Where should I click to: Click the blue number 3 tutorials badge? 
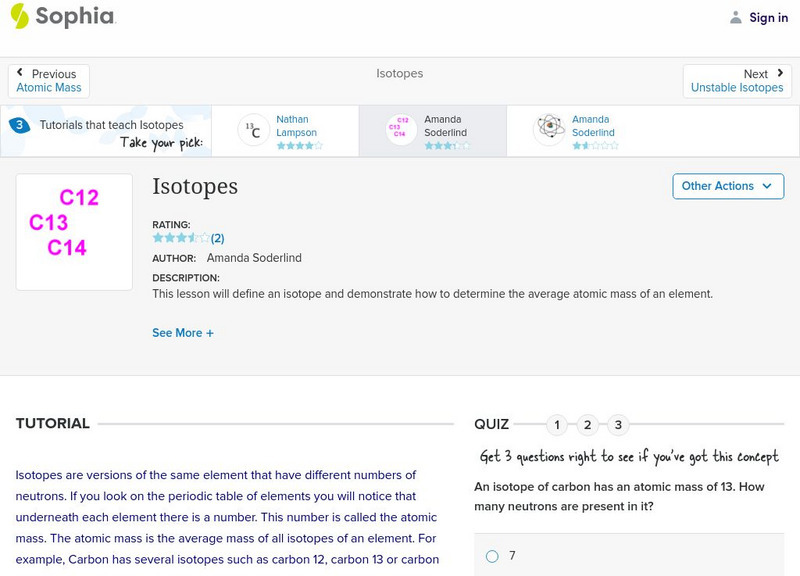pyautogui.click(x=18, y=126)
